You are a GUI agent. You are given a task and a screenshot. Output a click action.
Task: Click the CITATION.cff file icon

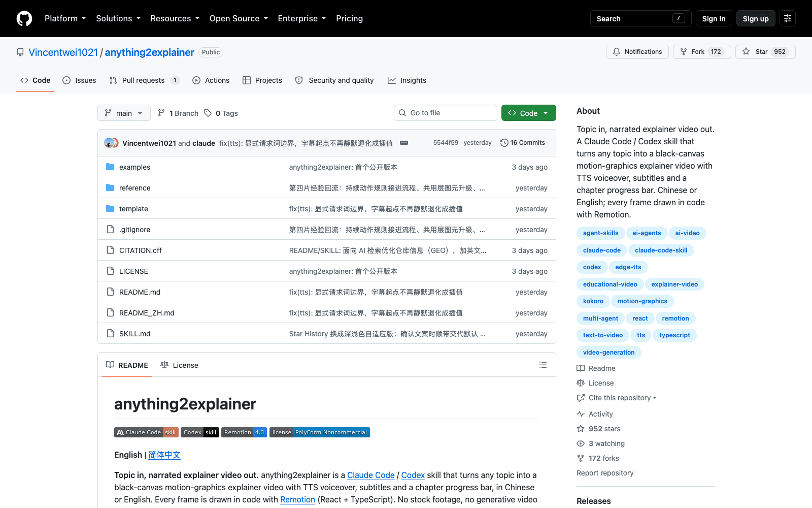[x=110, y=250]
